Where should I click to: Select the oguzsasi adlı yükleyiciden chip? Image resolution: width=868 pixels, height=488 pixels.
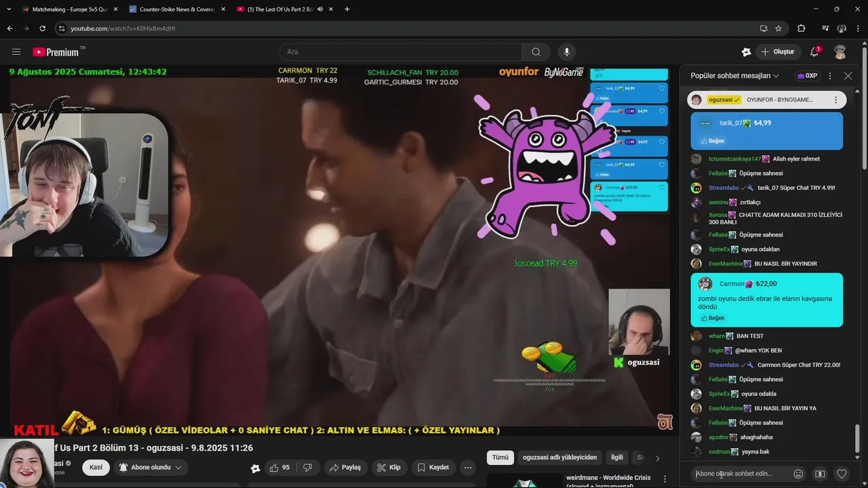click(x=559, y=457)
